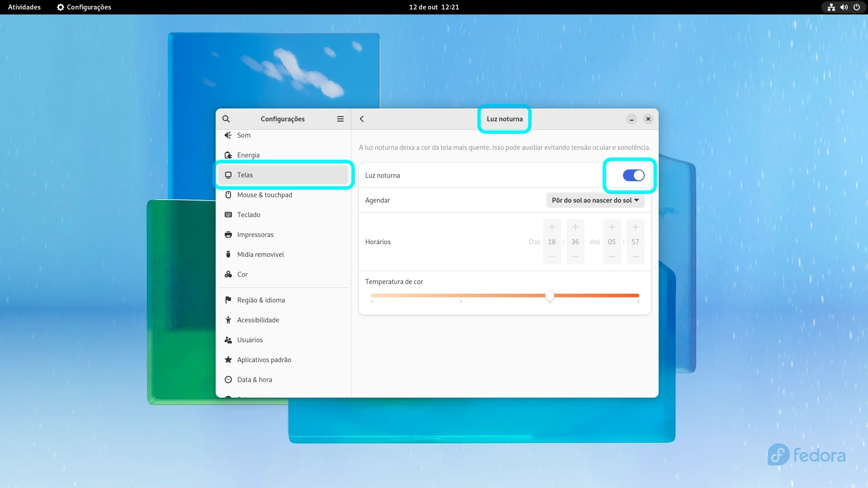Open the network icon in the top bar
Image resolution: width=868 pixels, height=488 pixels.
[831, 7]
